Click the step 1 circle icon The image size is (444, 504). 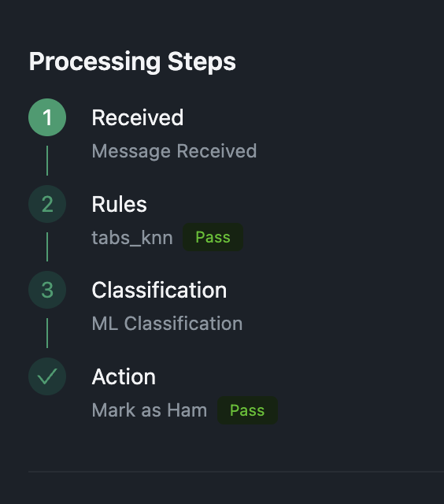(x=47, y=117)
